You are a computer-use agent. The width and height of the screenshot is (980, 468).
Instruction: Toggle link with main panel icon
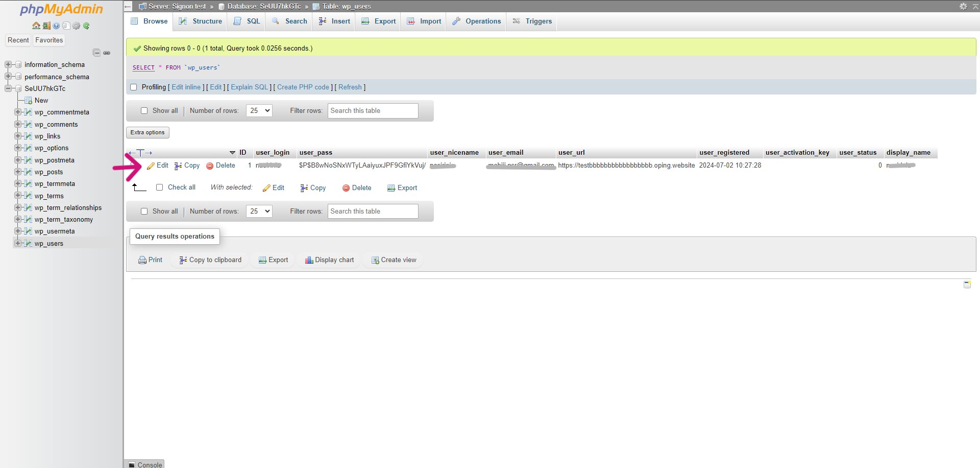tap(107, 53)
